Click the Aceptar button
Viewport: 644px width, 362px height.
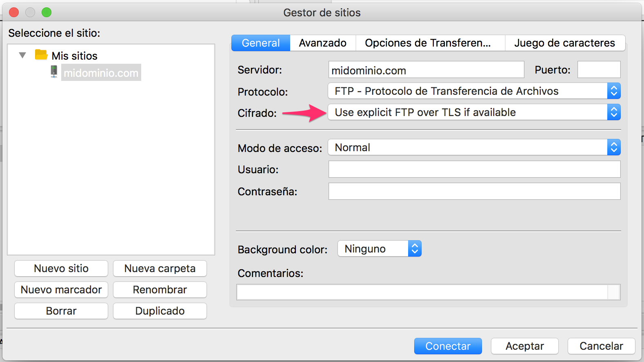tap(524, 346)
